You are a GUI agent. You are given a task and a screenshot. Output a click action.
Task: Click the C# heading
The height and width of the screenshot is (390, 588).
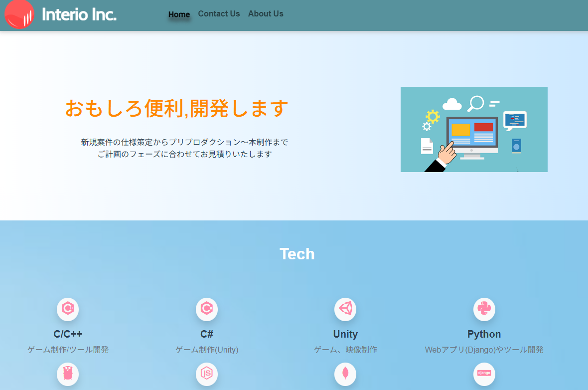(x=207, y=334)
